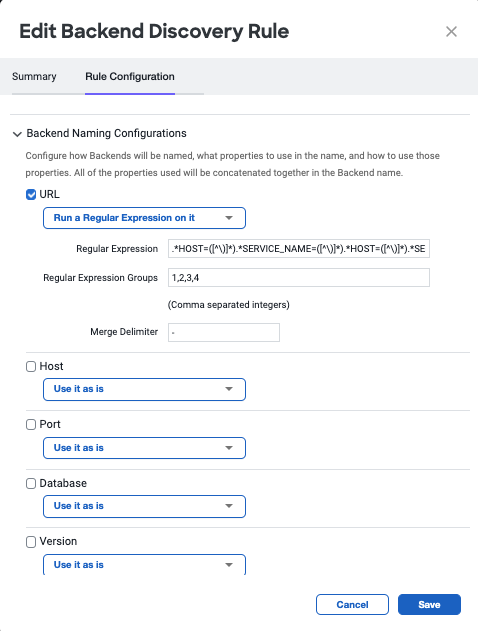Select the Rule Configuration tab

tap(130, 76)
